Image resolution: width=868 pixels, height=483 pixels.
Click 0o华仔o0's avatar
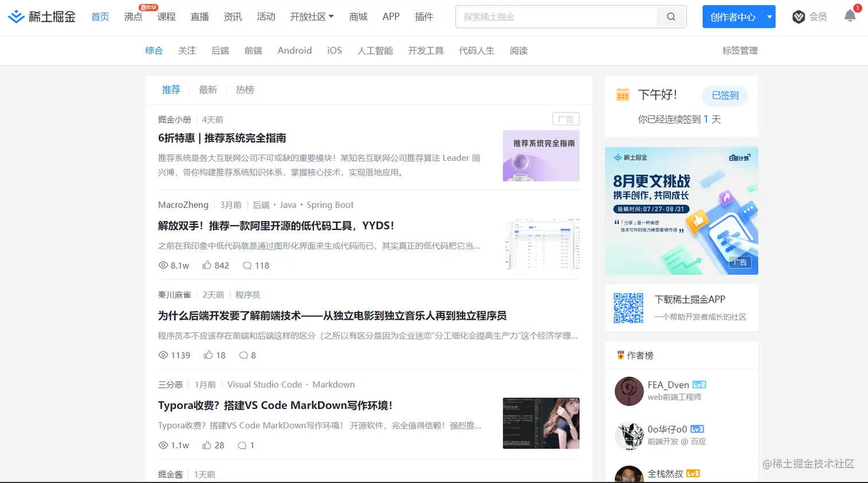click(x=629, y=436)
